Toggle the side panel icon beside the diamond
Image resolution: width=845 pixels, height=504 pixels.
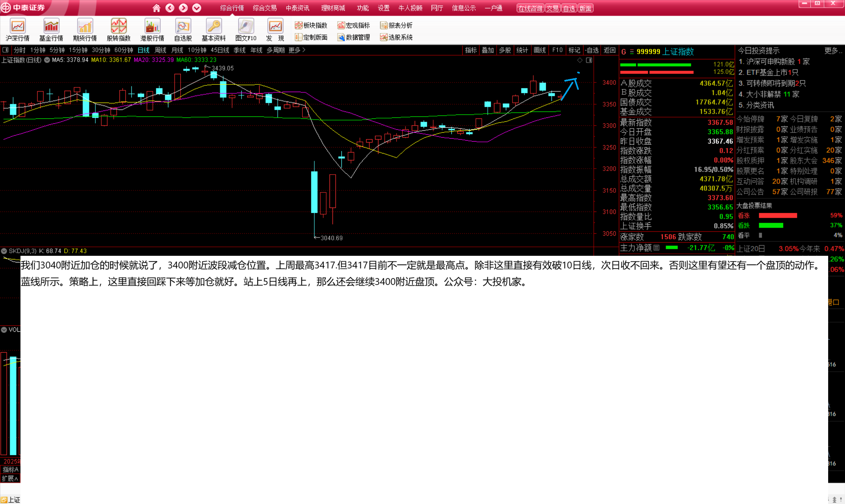pyautogui.click(x=589, y=60)
